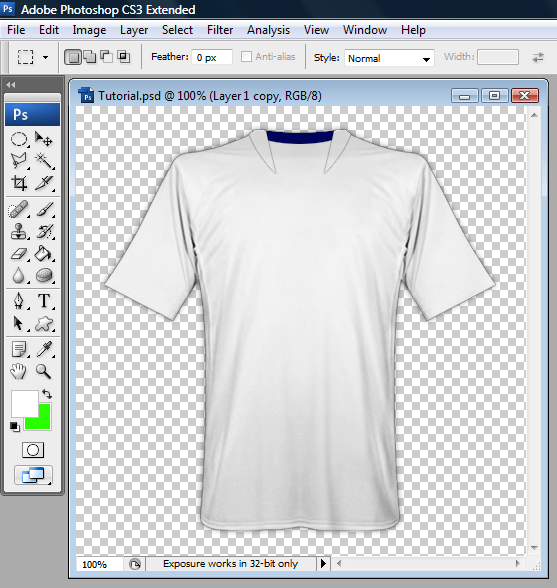557x588 pixels.
Task: Enable Add to selection mode
Action: click(x=90, y=57)
